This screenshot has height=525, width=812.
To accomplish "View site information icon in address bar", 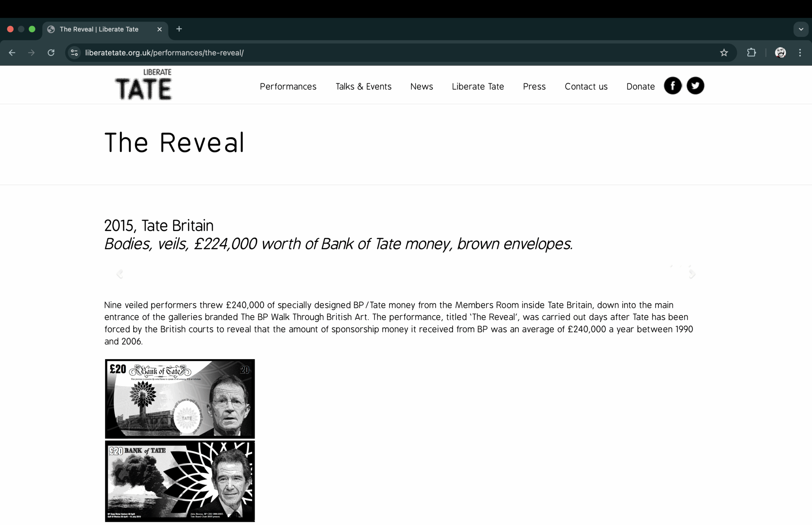I will click(x=74, y=53).
